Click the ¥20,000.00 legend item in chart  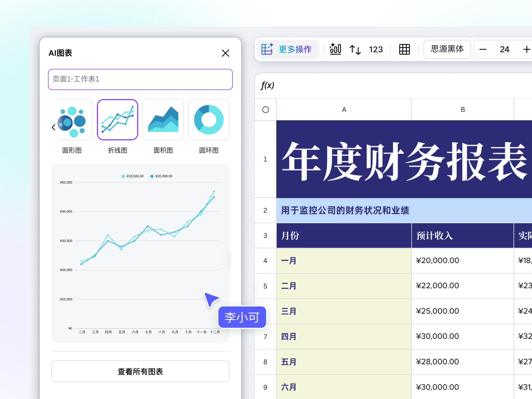[161, 176]
